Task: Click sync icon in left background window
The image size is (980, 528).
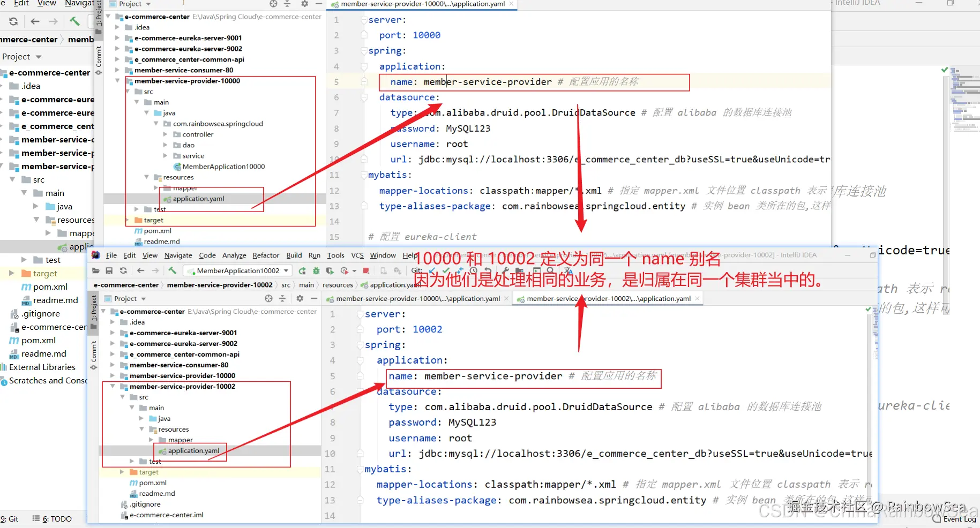Action: click(13, 21)
